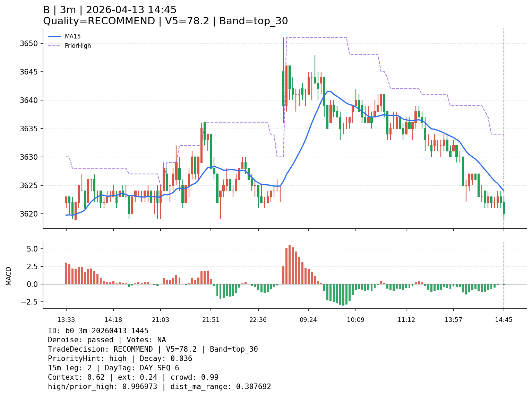Click the ID b0_3m_20260413_1445 text
Viewport: 532px width, 396px height.
pos(98,331)
